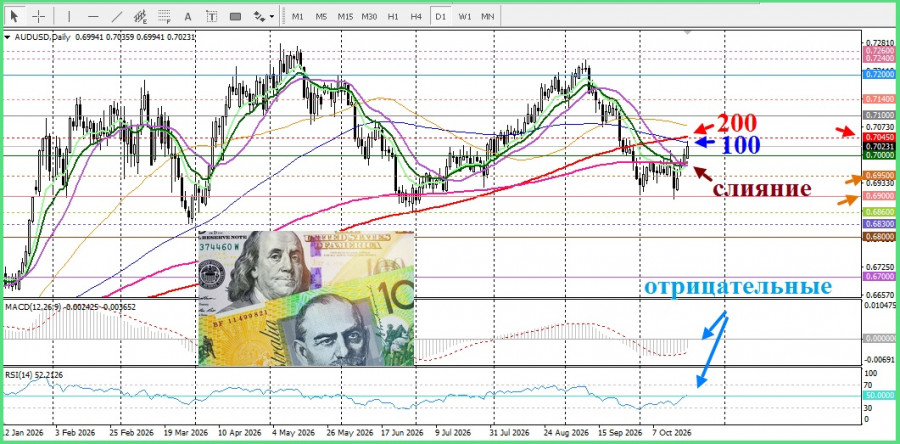Choose the Text Label (T) tool
Screen dimensions: 900x444
click(212, 16)
